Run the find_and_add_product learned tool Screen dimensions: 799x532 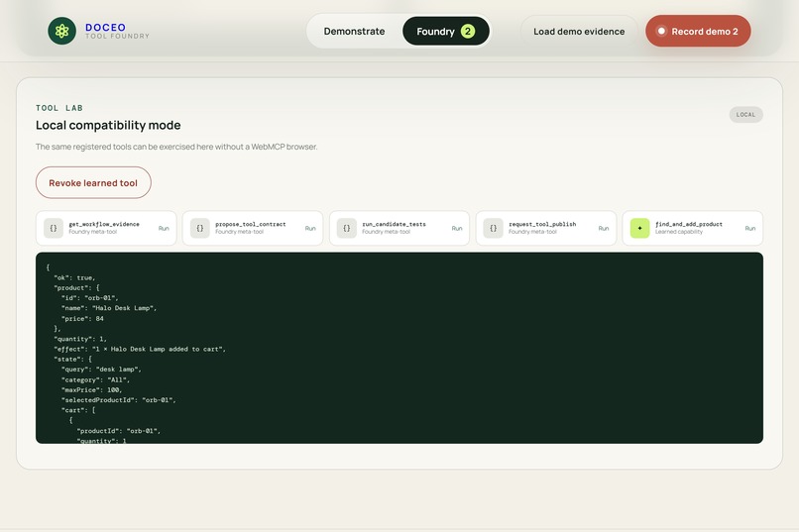(x=750, y=228)
